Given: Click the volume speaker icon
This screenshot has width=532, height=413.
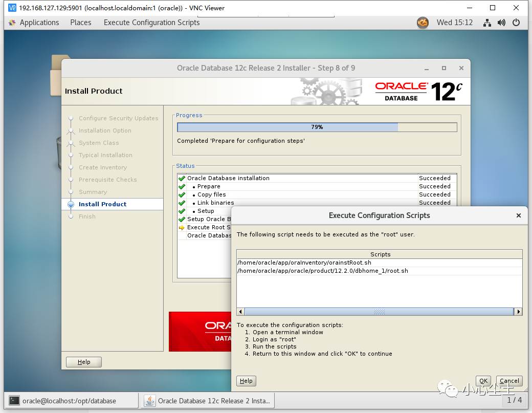Looking at the screenshot, I should tap(501, 23).
